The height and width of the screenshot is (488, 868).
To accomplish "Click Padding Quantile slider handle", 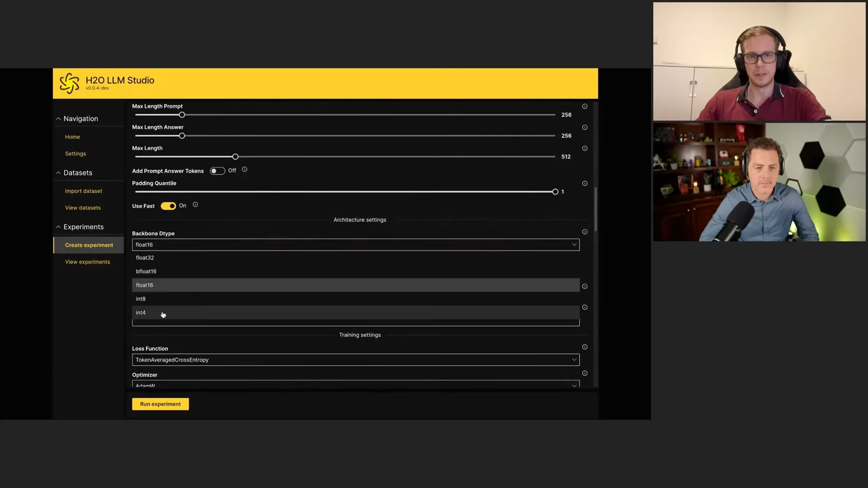I will coord(555,192).
